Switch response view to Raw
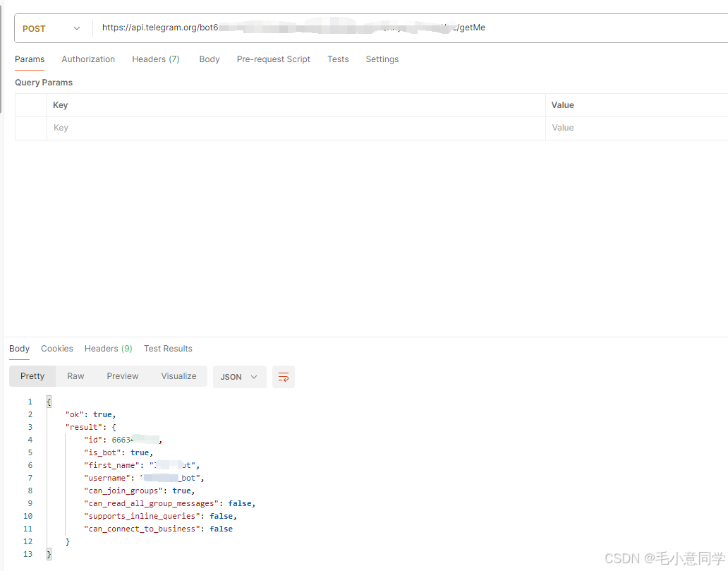The height and width of the screenshot is (571, 728). (75, 376)
